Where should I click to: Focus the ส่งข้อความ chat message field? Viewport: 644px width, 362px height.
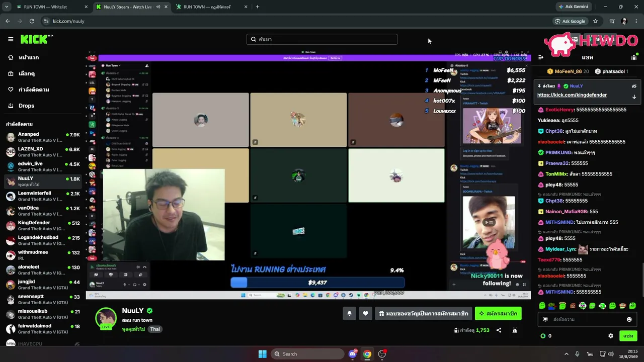(588, 319)
